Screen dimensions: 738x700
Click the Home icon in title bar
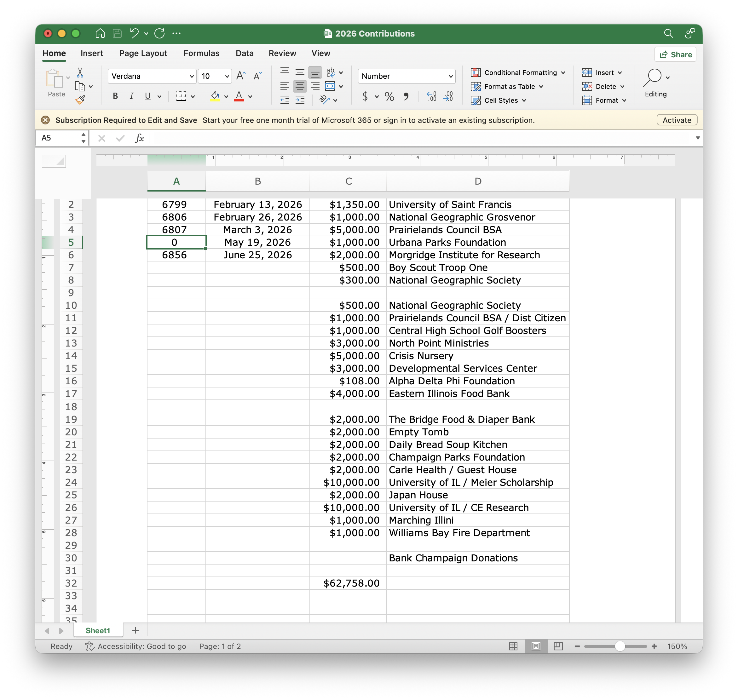tap(100, 34)
